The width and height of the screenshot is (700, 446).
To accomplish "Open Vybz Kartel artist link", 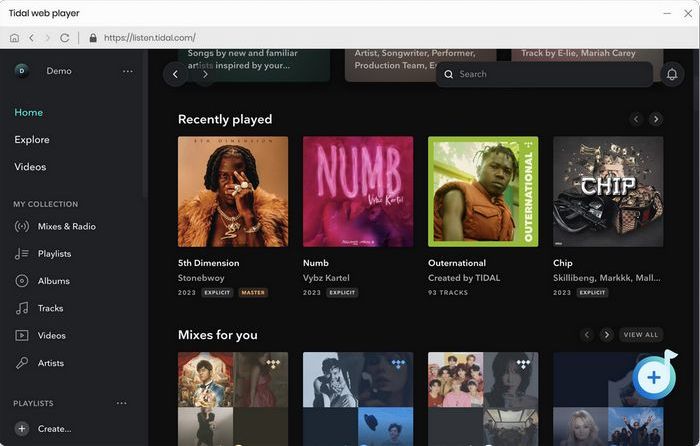I will [x=326, y=278].
